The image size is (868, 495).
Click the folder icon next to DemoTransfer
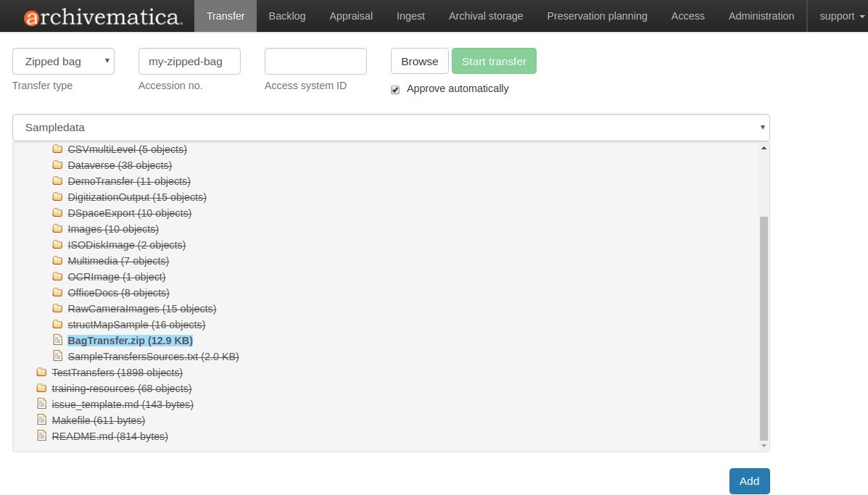58,181
